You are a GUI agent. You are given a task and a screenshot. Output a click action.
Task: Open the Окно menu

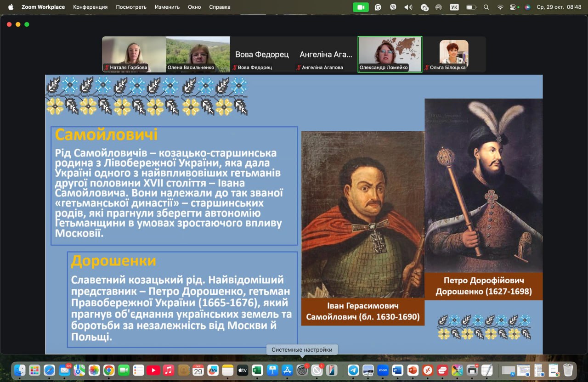pyautogui.click(x=194, y=7)
